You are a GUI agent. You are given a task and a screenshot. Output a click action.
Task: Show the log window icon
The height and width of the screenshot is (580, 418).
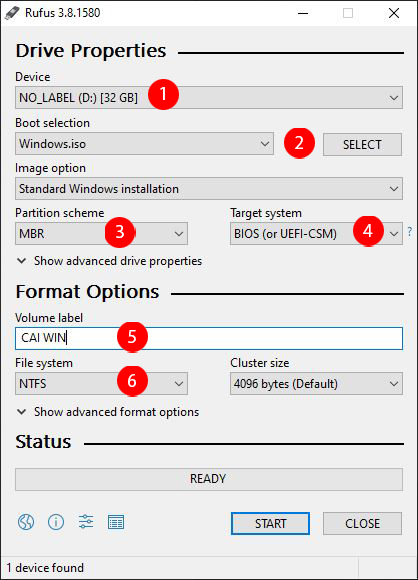click(116, 522)
